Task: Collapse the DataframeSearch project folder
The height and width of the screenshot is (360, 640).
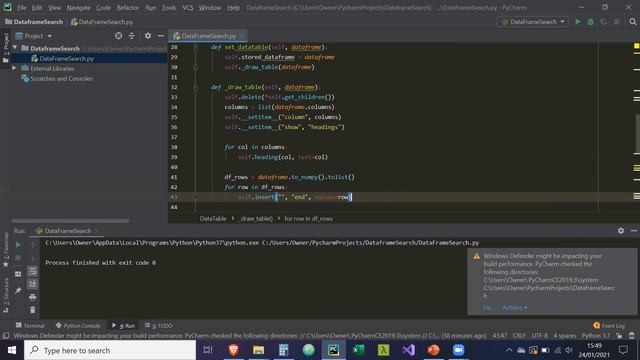Action: pos(15,48)
